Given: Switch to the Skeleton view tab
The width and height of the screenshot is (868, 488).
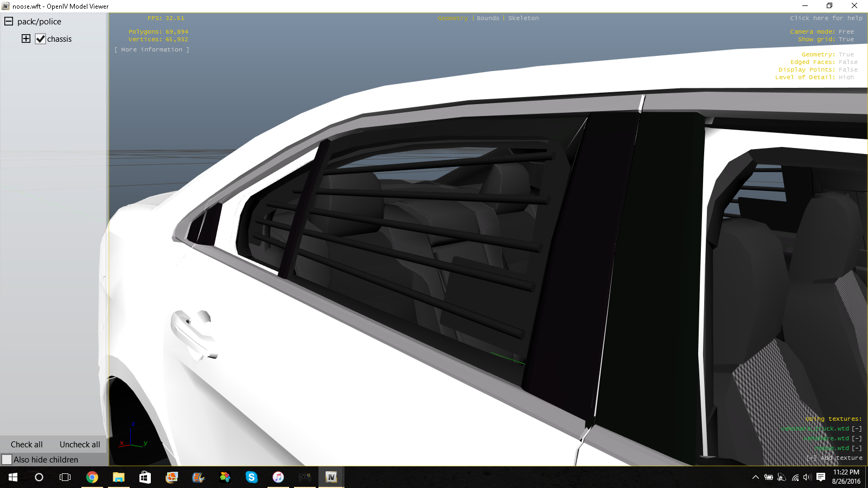Looking at the screenshot, I should click(524, 18).
